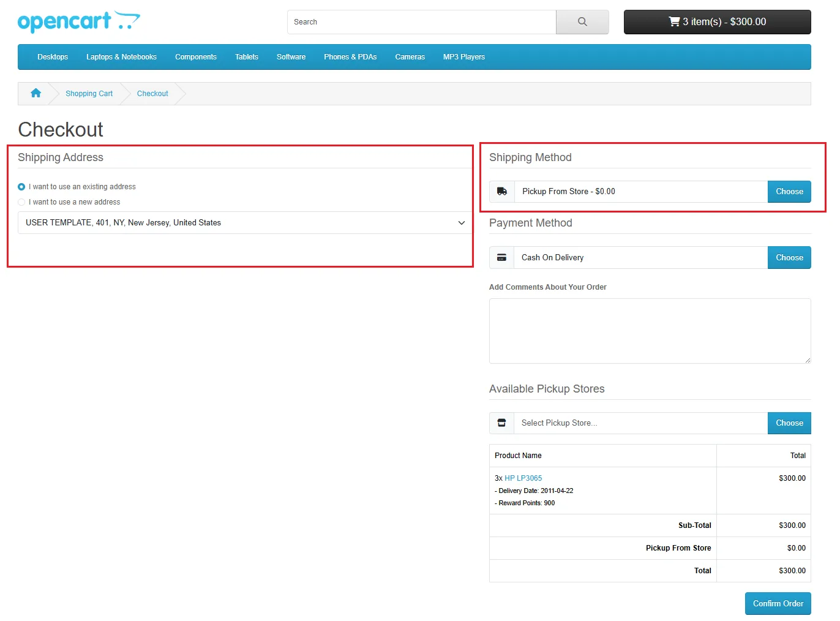This screenshot has width=840, height=621.
Task: Click the magnifying glass search button
Action: [x=582, y=22]
